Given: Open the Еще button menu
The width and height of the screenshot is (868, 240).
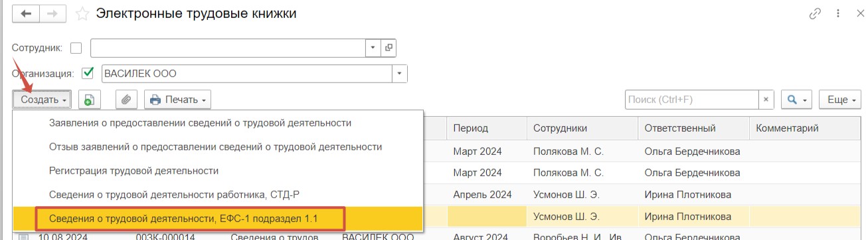Looking at the screenshot, I should pyautogui.click(x=840, y=100).
